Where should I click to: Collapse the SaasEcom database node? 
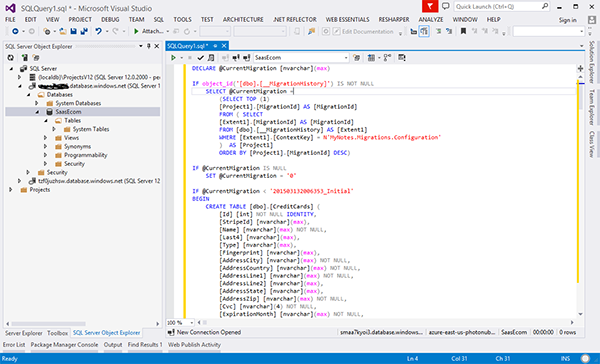point(37,112)
